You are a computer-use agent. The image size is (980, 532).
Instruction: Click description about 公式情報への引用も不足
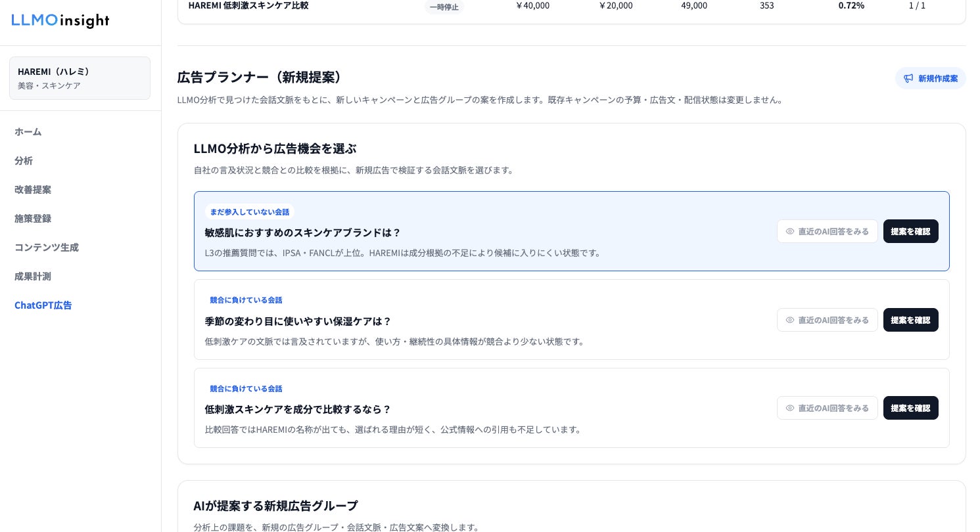coord(394,430)
